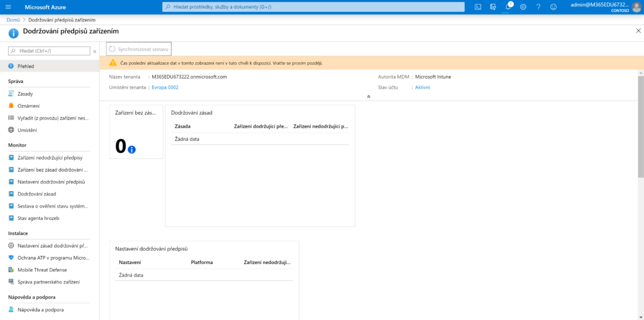This screenshot has width=644, height=320.
Task: Select Zásady in the Správa menu
Action: click(25, 94)
